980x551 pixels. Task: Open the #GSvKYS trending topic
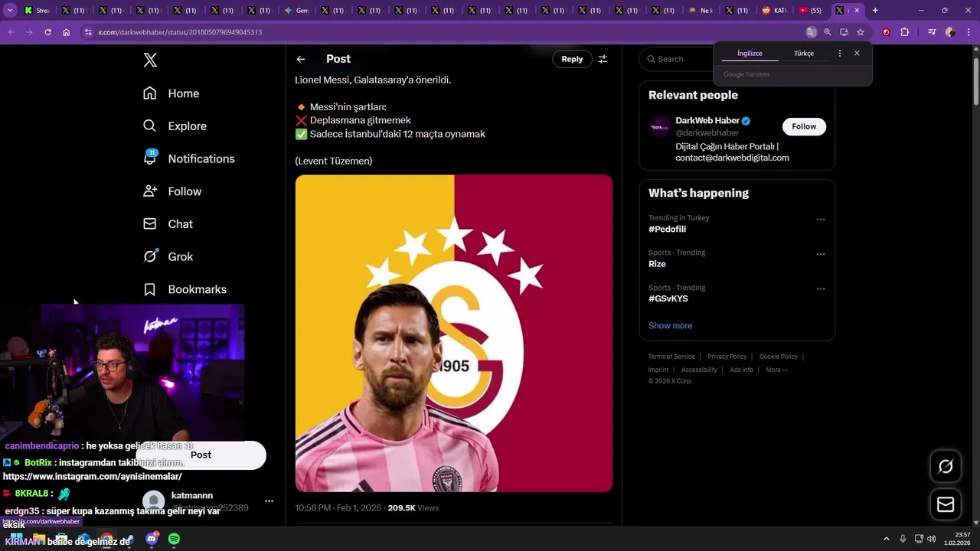668,298
